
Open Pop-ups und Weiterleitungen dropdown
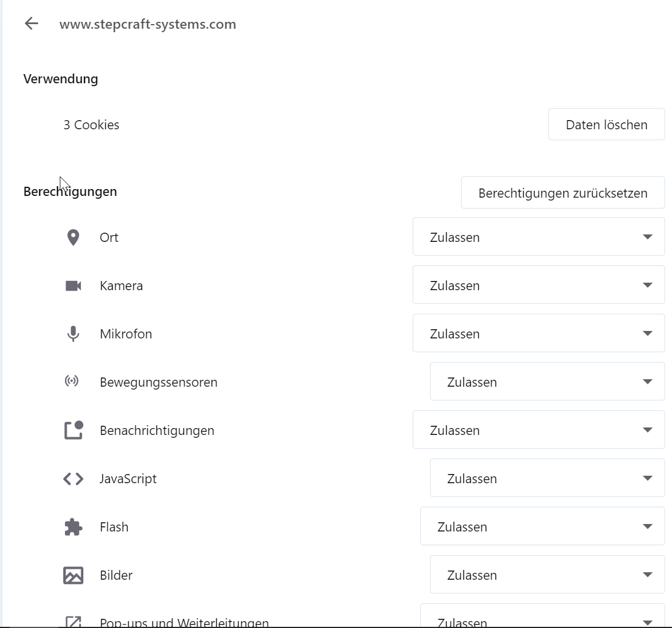pos(543,617)
